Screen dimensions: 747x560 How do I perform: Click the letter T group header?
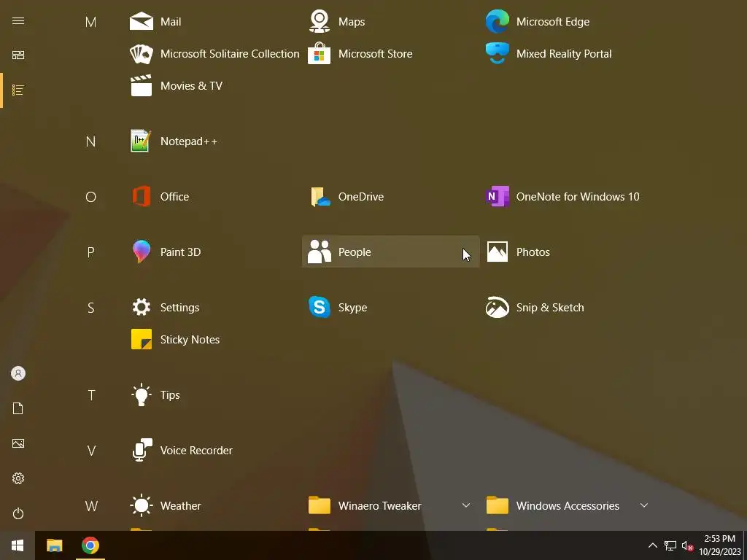pyautogui.click(x=91, y=395)
